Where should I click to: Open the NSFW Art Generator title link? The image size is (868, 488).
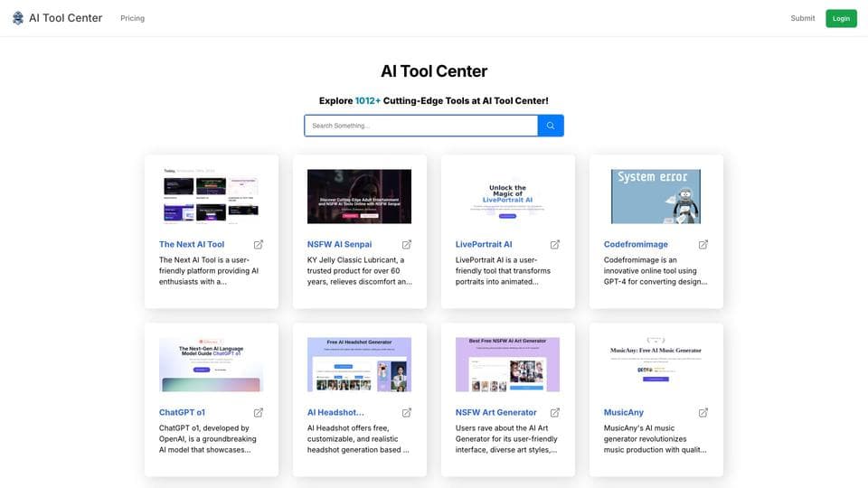pyautogui.click(x=496, y=413)
